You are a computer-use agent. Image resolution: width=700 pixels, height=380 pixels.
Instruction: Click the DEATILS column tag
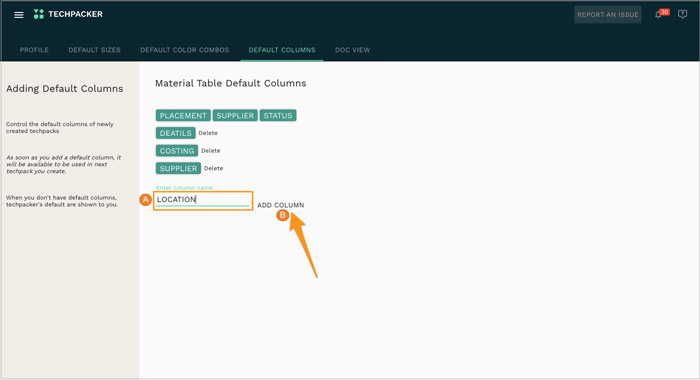click(x=175, y=133)
